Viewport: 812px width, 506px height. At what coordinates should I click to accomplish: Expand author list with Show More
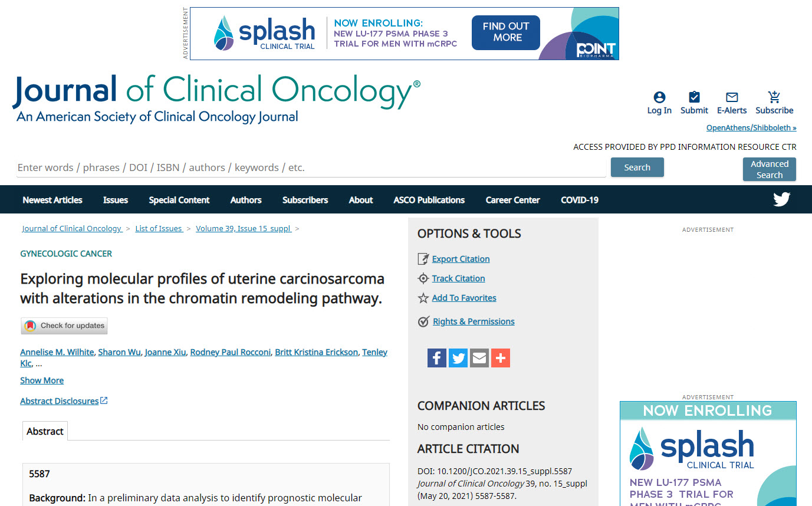(42, 380)
